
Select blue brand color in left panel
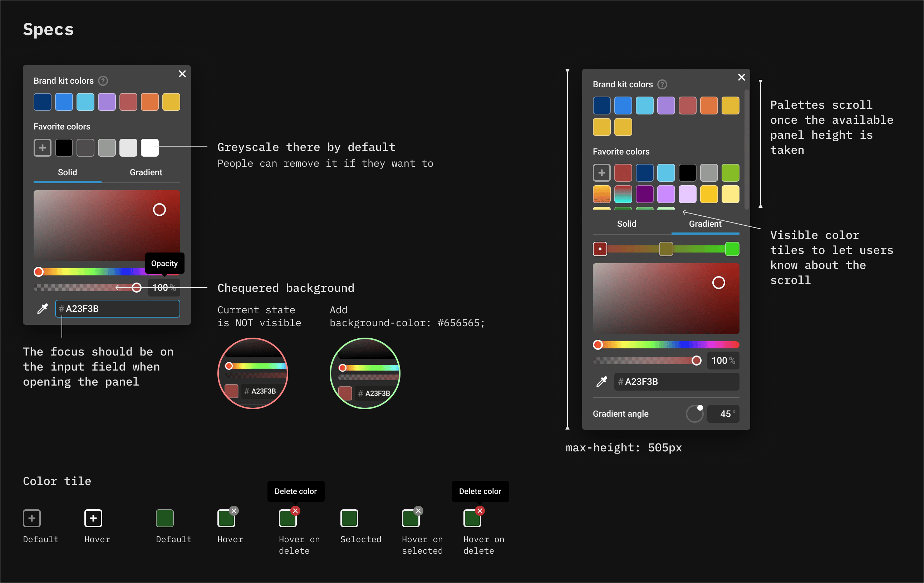(x=64, y=102)
